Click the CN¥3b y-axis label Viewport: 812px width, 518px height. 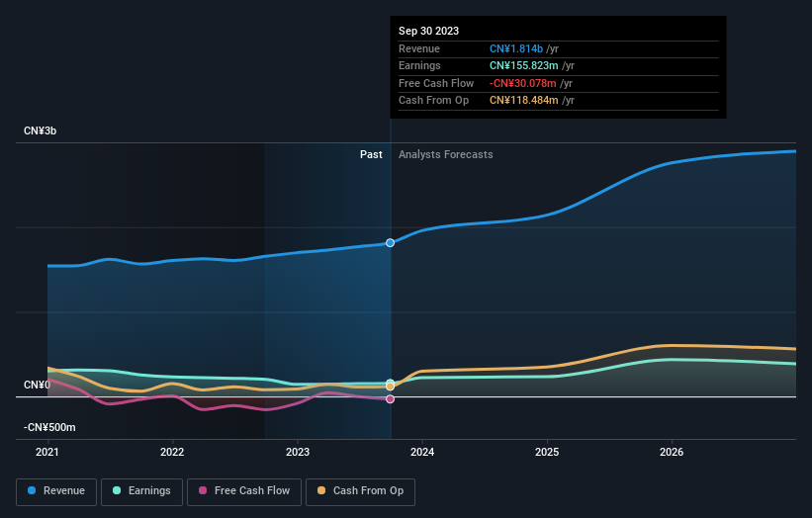coord(40,130)
